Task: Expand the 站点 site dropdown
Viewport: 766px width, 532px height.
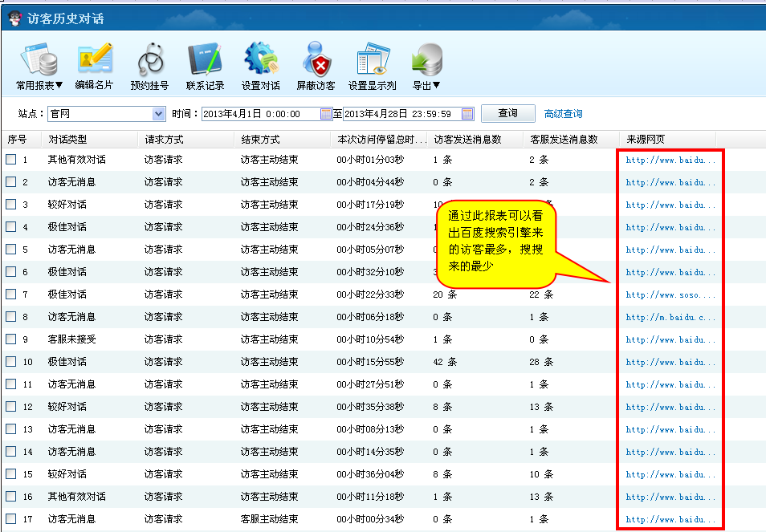Action: 158,114
